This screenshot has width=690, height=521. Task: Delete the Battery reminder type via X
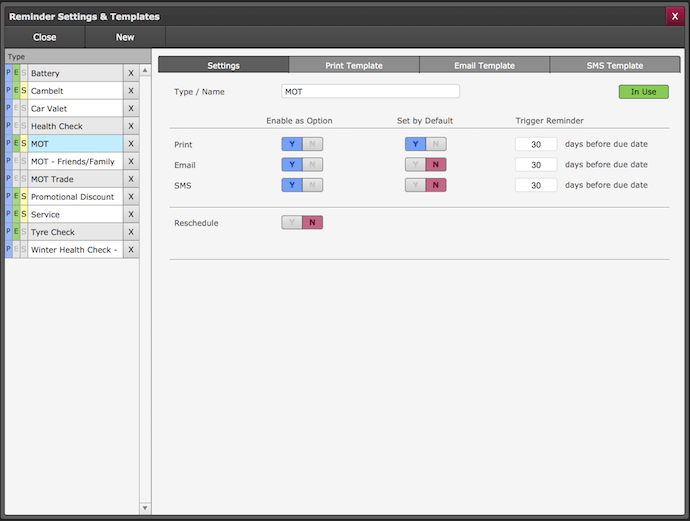[131, 73]
